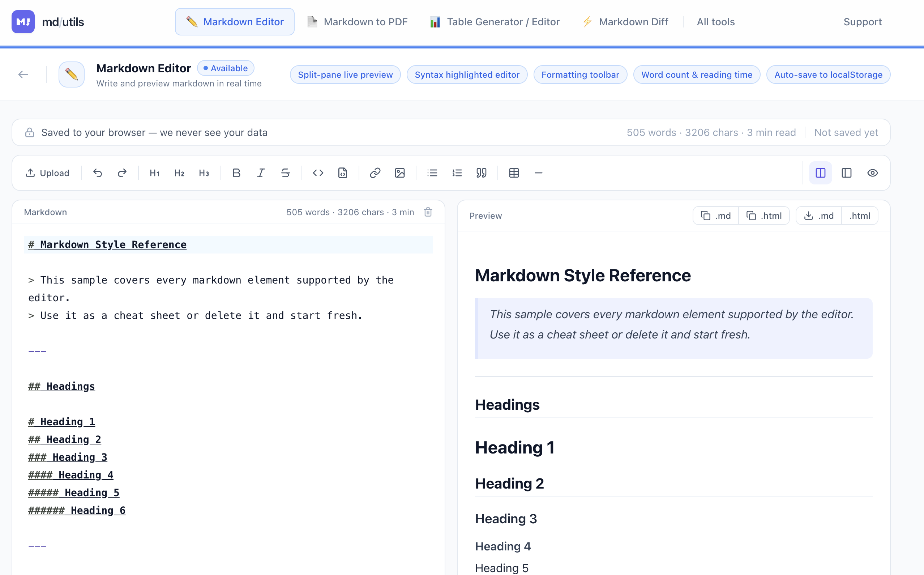Insert an image

(400, 173)
